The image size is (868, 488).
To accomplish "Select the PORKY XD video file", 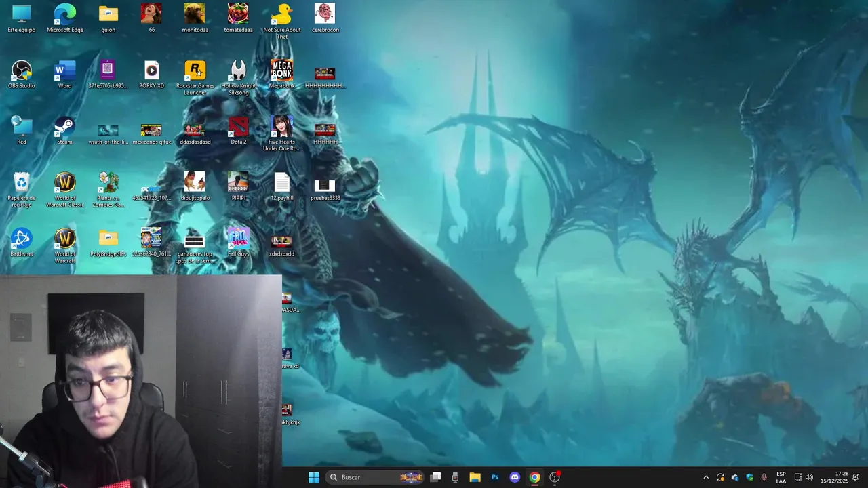I will point(151,75).
